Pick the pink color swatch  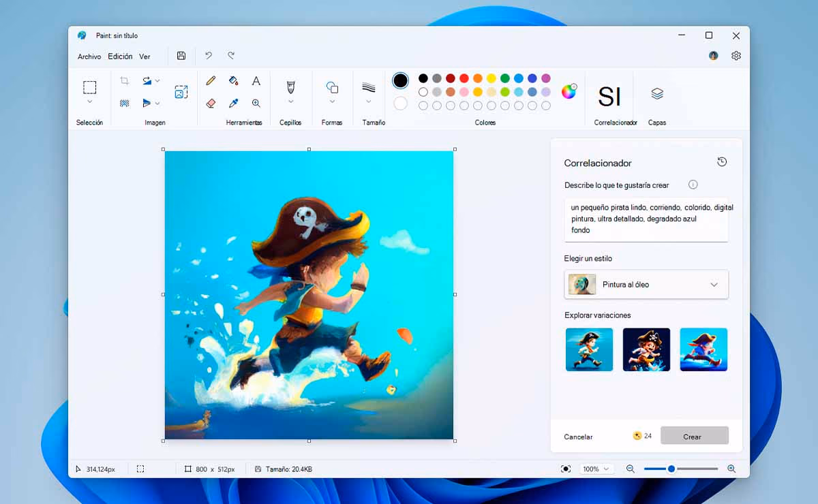click(464, 92)
